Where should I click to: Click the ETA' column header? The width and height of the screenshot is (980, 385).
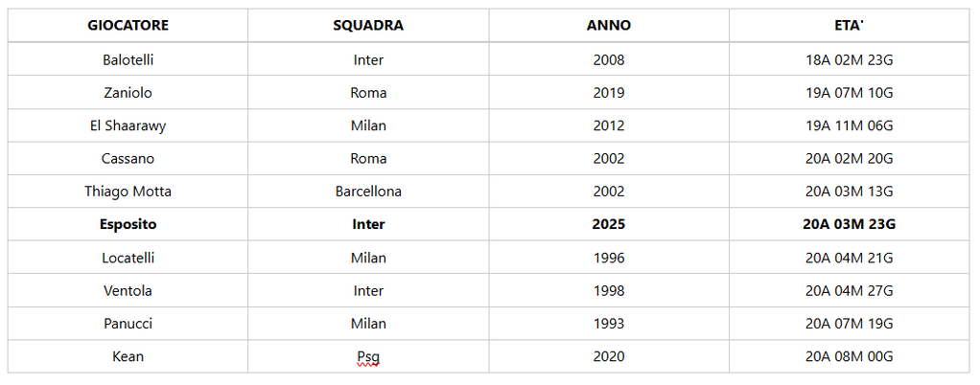849,26
